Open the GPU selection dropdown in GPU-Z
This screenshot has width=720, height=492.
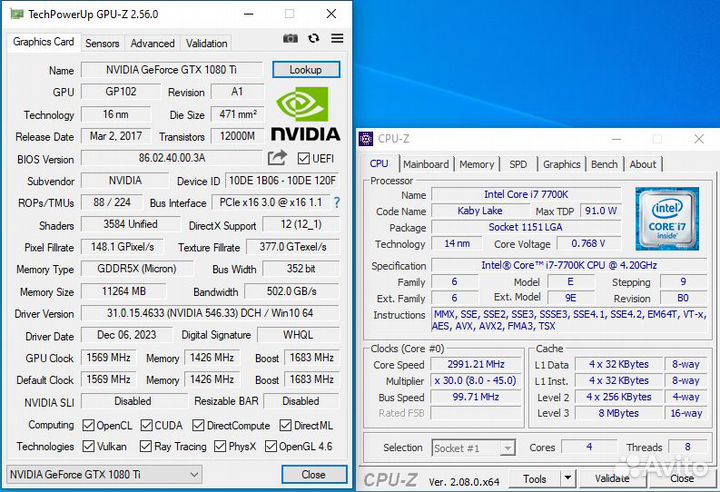pos(104,474)
